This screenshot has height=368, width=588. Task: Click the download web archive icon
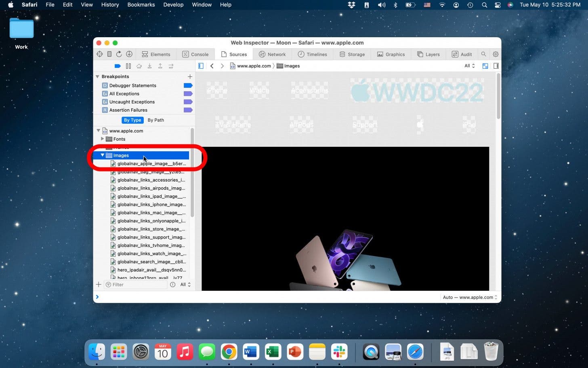[x=129, y=54]
